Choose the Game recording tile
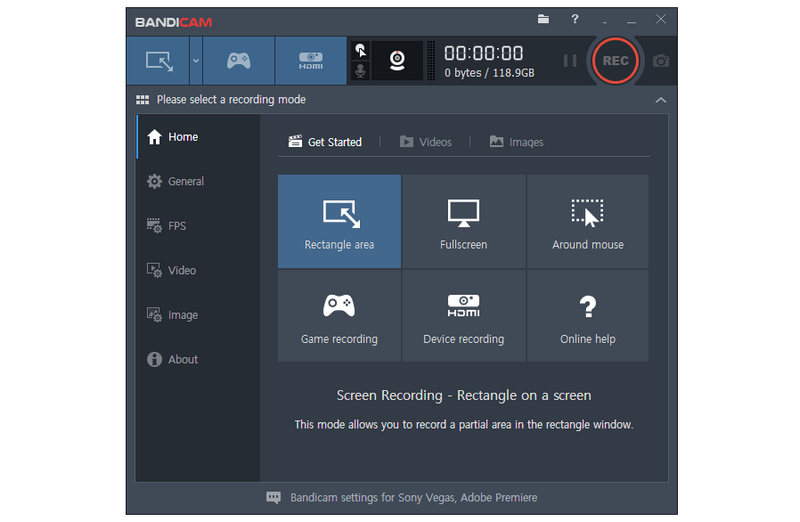This screenshot has width=800, height=522. click(x=339, y=316)
